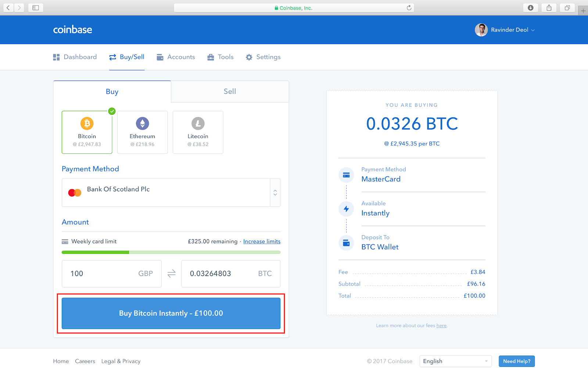Screen dimensions: 588x368
Task: Click the Litecoin coin icon
Action: pyautogui.click(x=198, y=124)
